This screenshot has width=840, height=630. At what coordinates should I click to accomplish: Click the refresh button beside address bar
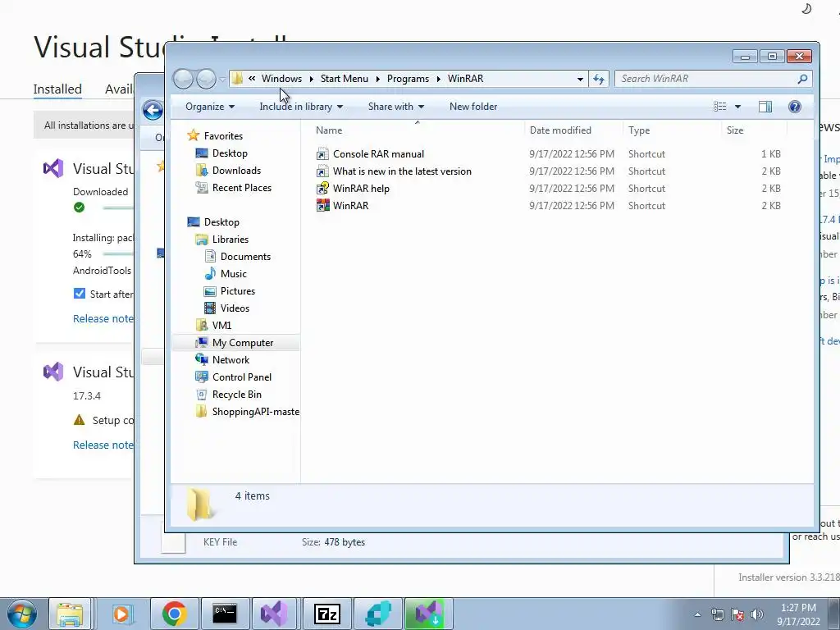[x=598, y=79]
